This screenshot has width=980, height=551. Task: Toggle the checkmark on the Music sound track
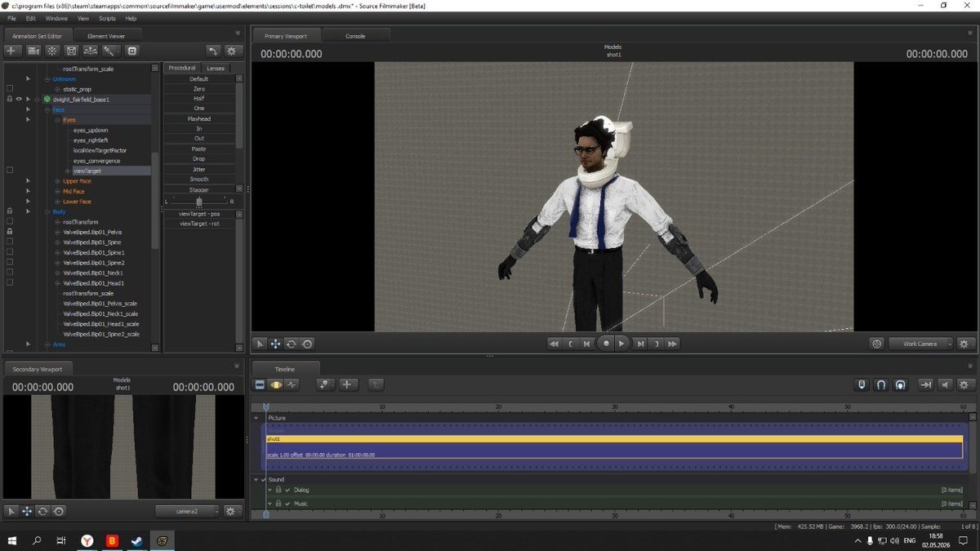click(x=287, y=504)
